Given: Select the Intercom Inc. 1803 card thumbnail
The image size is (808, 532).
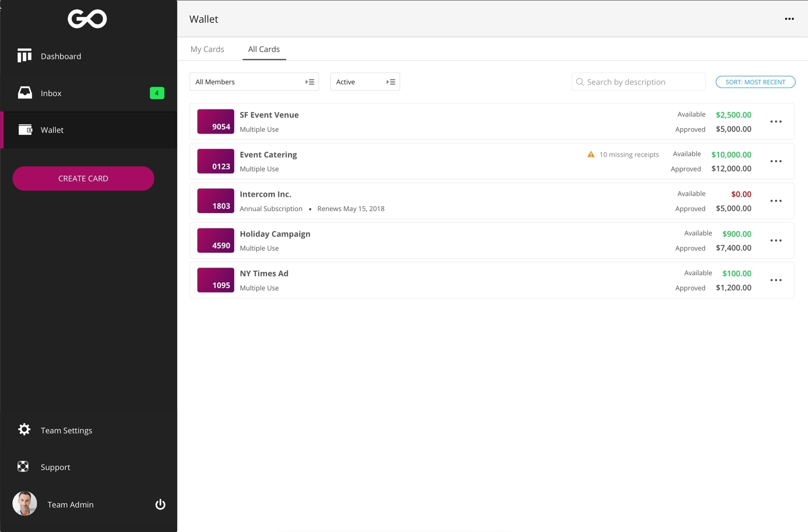Looking at the screenshot, I should tap(216, 201).
